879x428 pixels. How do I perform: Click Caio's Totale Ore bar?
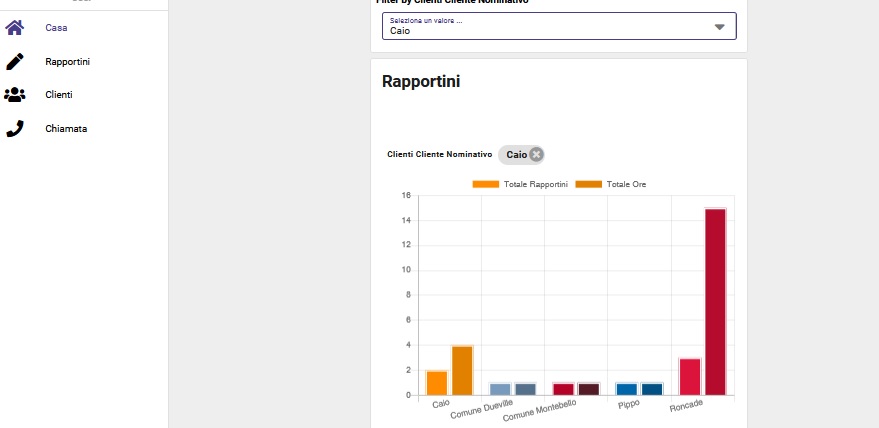462,370
